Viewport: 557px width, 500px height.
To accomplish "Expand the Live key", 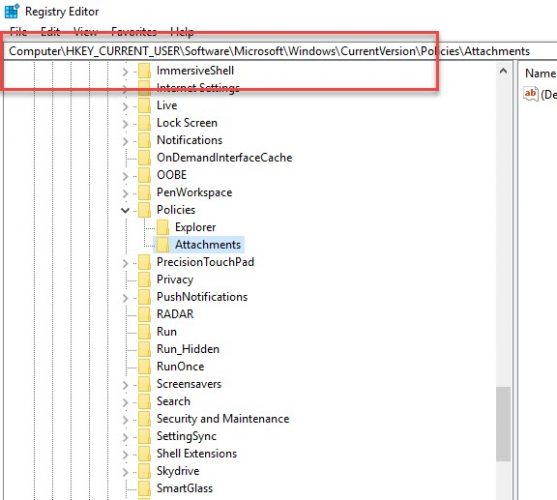I will click(x=125, y=106).
